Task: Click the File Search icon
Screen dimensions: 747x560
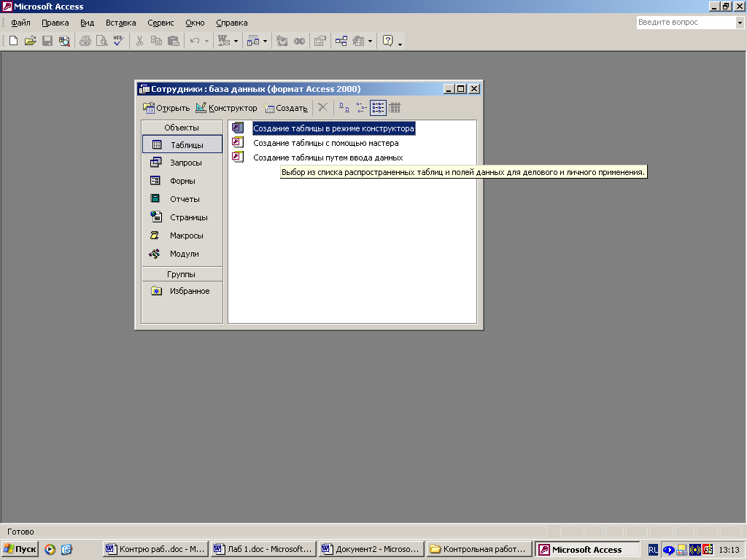Action: click(x=64, y=41)
